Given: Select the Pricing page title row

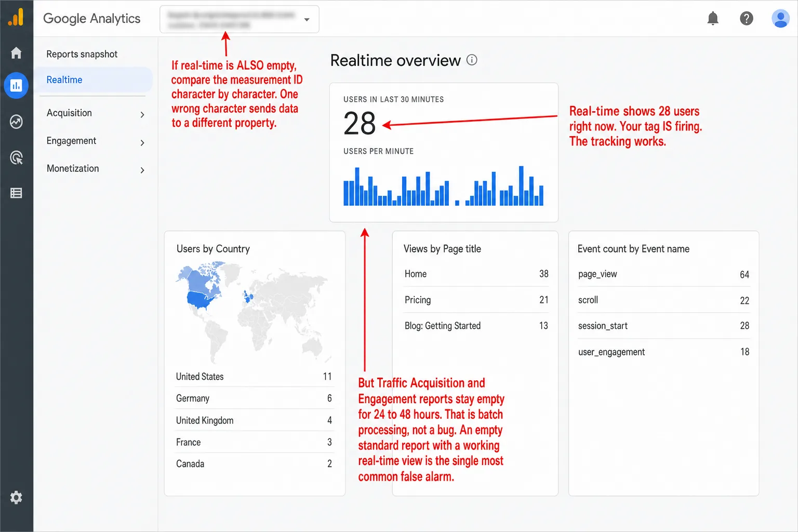Looking at the screenshot, I should 476,300.
